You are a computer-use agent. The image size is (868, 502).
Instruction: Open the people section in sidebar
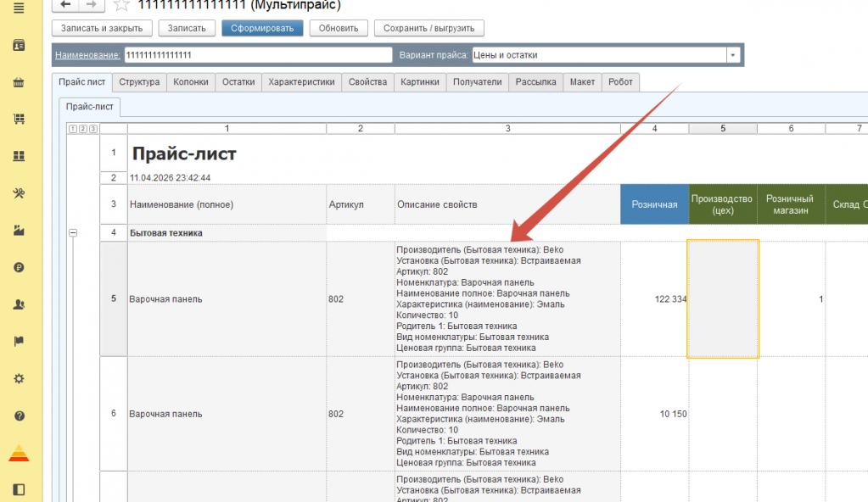click(x=19, y=304)
